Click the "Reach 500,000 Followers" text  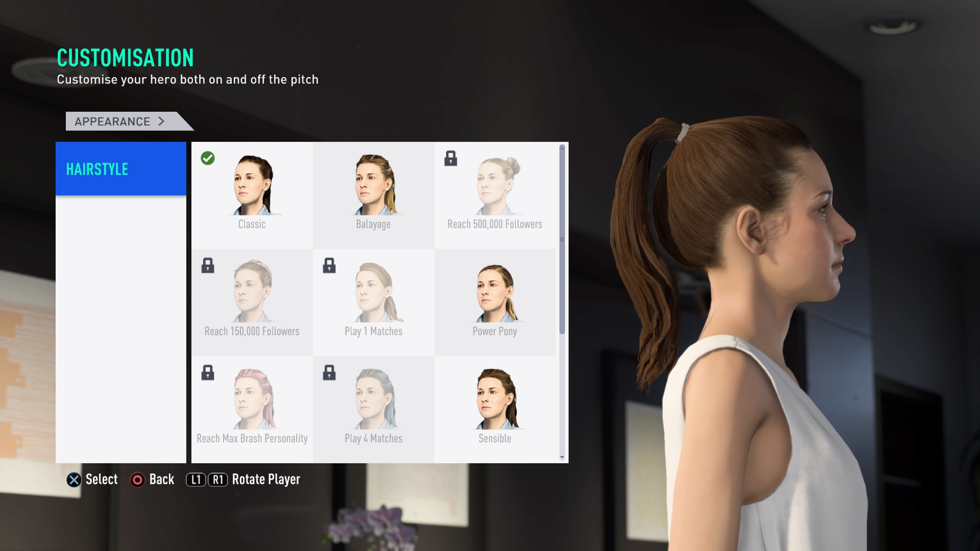pos(495,224)
